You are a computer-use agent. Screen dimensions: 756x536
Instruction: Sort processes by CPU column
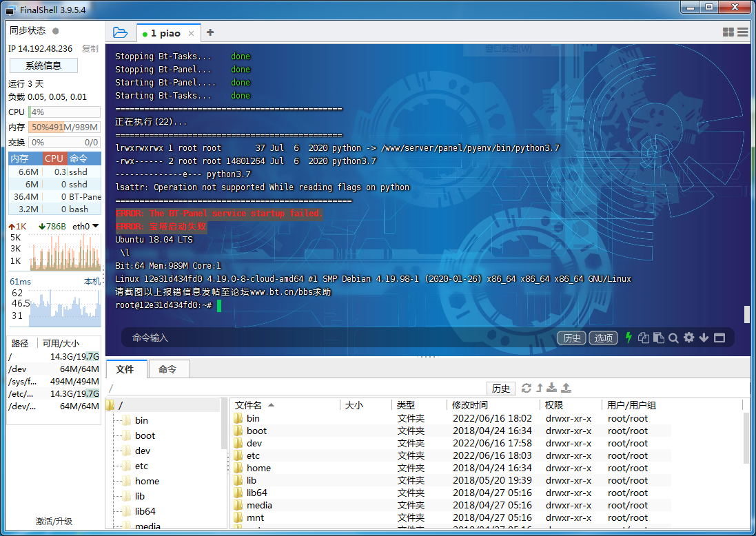click(54, 158)
